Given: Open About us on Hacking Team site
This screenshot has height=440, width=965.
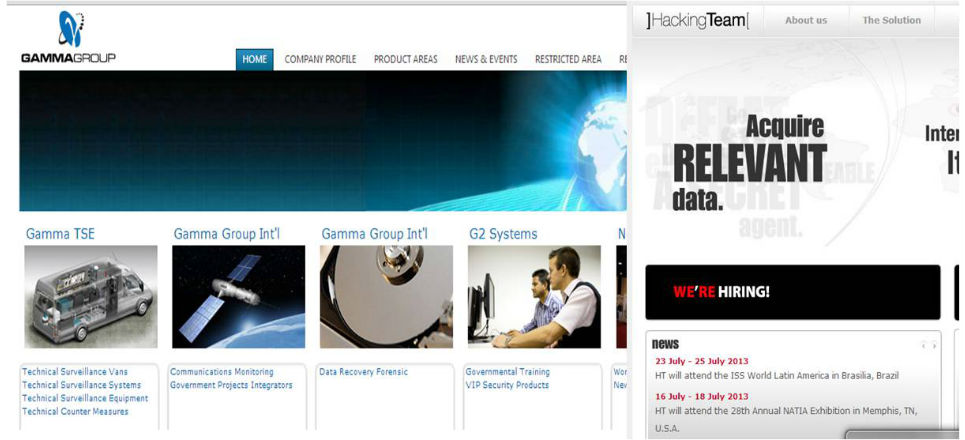Looking at the screenshot, I should 806,20.
